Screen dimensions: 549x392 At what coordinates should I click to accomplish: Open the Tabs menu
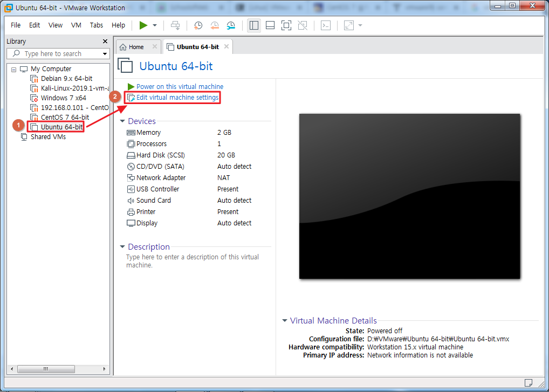pos(97,25)
